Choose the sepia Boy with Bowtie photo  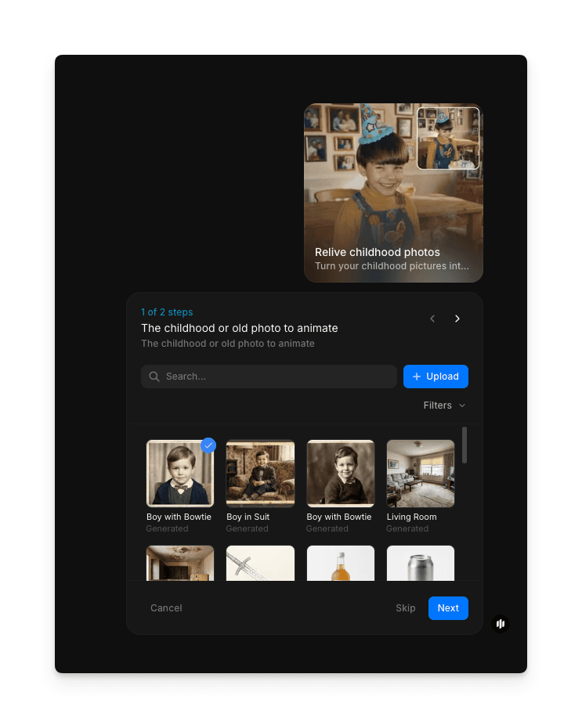click(340, 474)
